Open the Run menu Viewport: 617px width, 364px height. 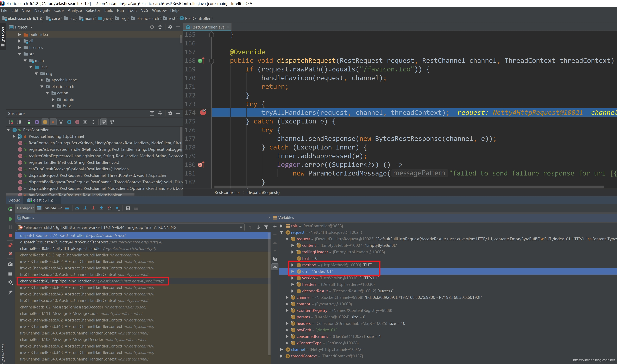[x=120, y=10]
